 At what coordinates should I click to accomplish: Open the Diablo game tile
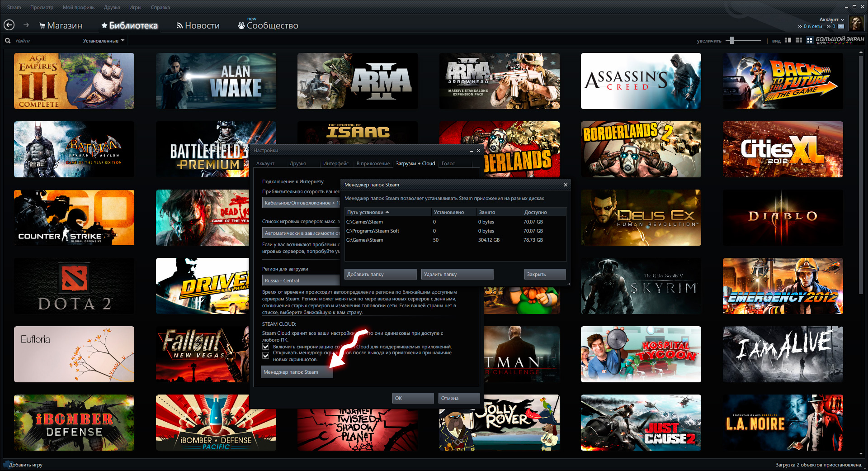pos(783,218)
